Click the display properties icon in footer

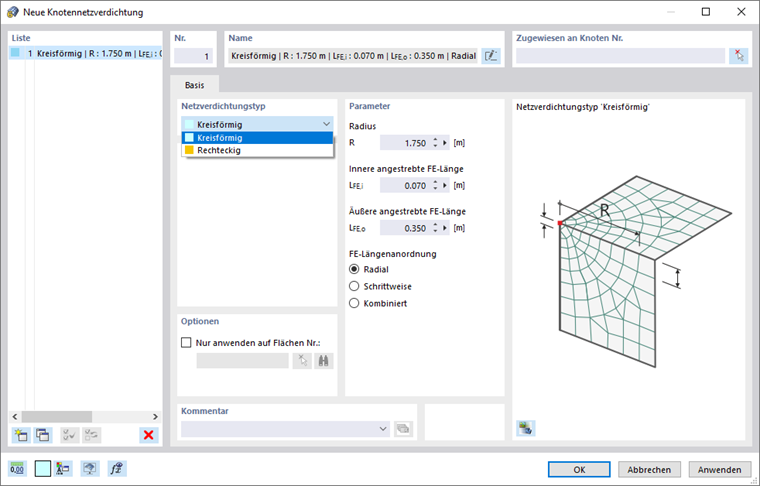tap(63, 469)
